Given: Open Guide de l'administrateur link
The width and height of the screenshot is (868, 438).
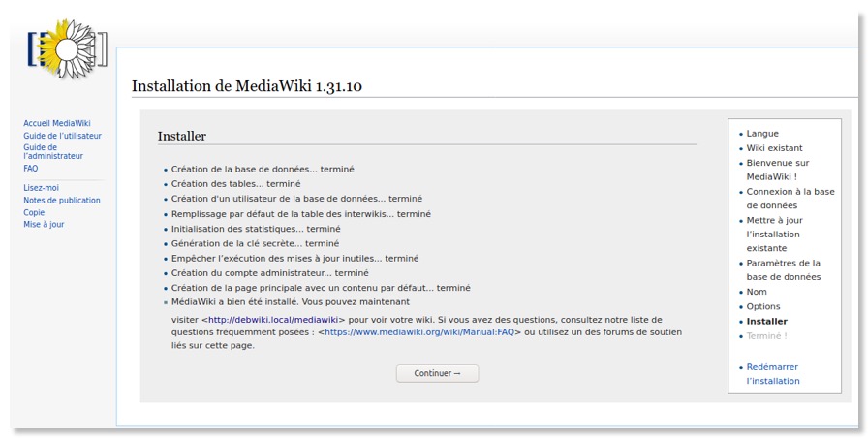Looking at the screenshot, I should [53, 152].
